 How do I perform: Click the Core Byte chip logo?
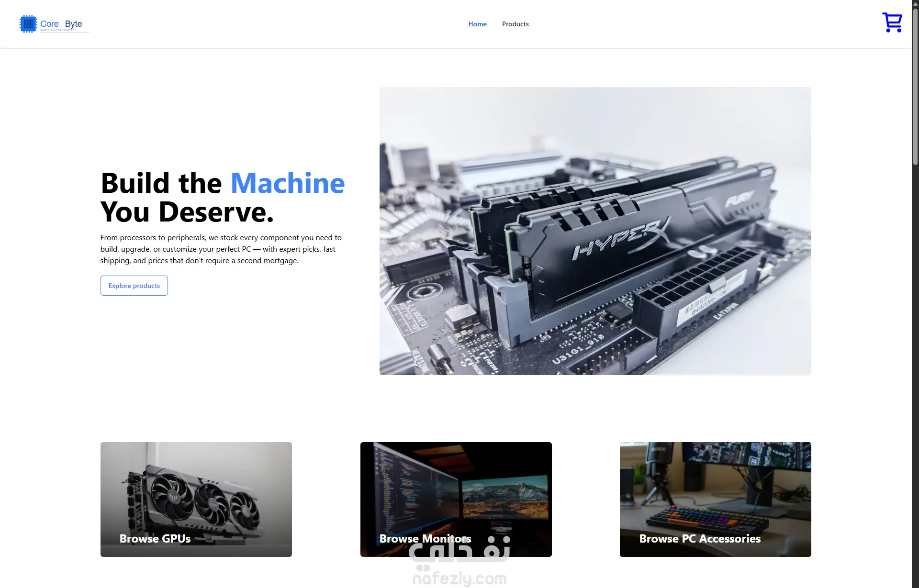click(28, 24)
